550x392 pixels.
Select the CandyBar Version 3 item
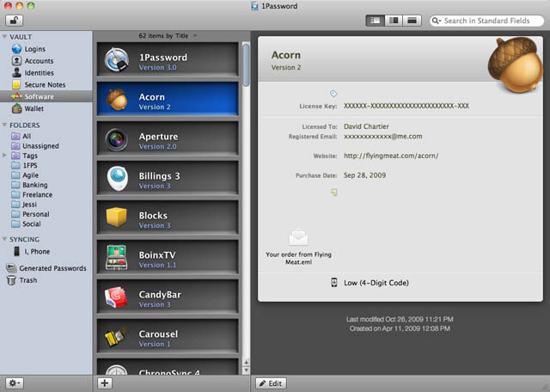tap(168, 297)
